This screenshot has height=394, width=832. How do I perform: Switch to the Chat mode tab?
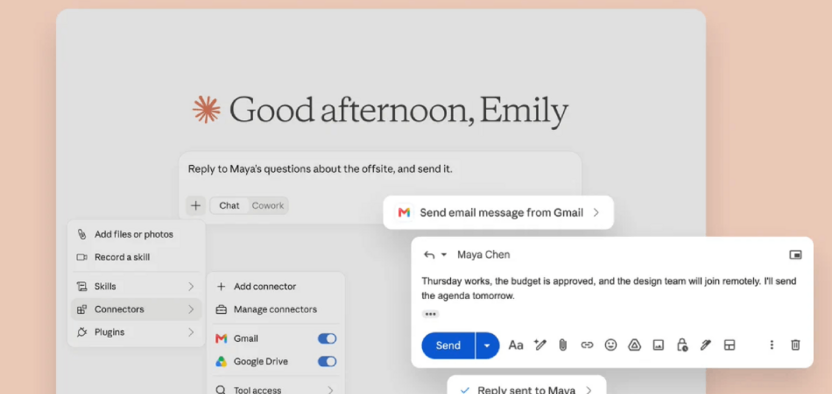click(229, 206)
